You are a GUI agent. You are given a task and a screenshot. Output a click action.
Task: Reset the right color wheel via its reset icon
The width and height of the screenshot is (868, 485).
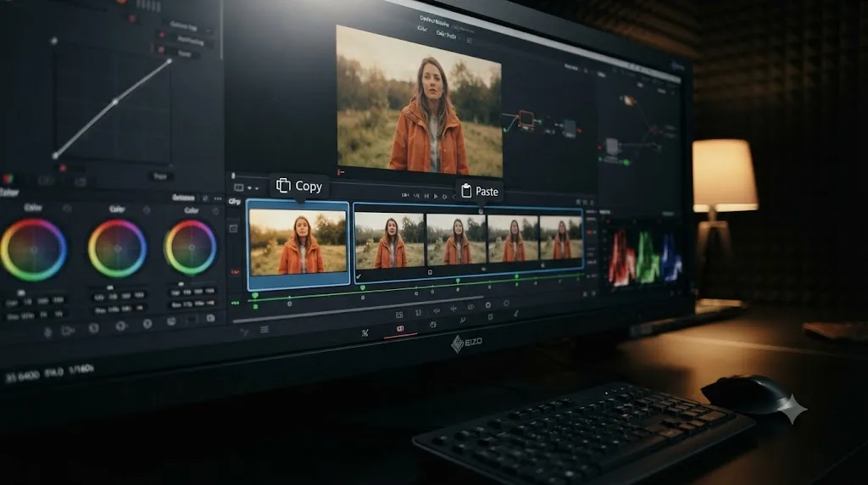[x=215, y=211]
